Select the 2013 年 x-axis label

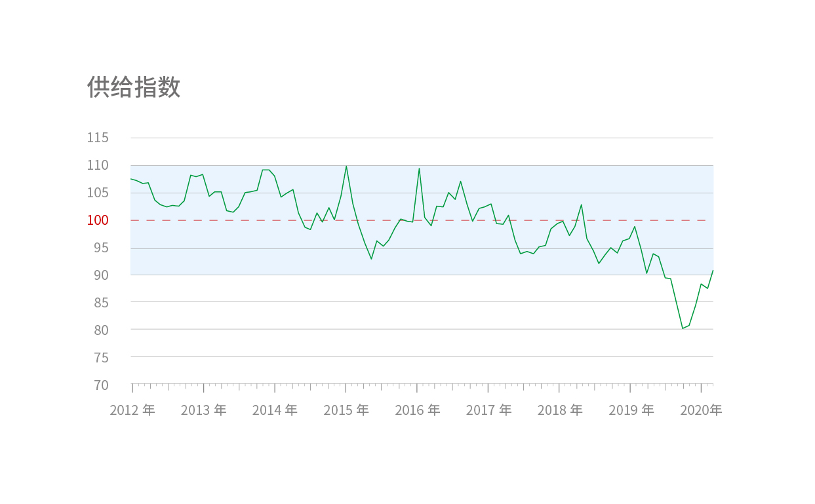pyautogui.click(x=203, y=410)
